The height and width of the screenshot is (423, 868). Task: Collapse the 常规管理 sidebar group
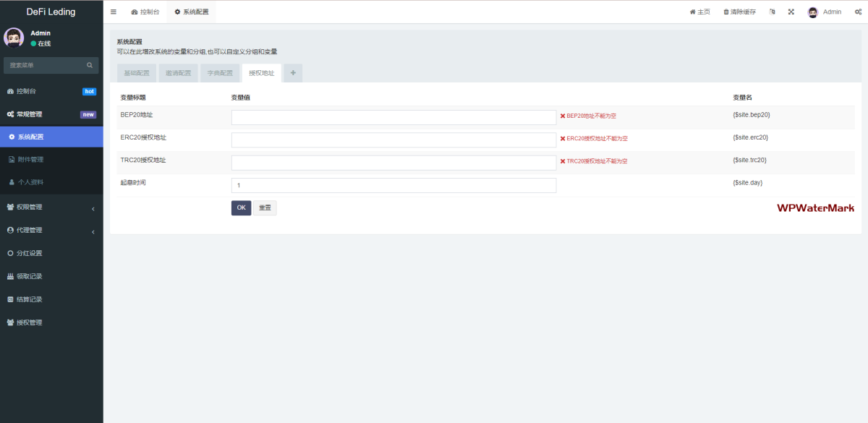(x=51, y=114)
